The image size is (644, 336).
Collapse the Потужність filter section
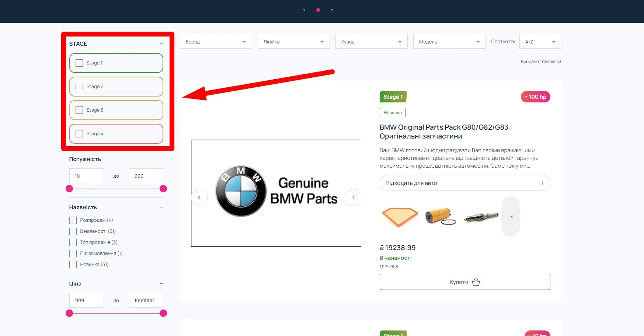coord(161,159)
